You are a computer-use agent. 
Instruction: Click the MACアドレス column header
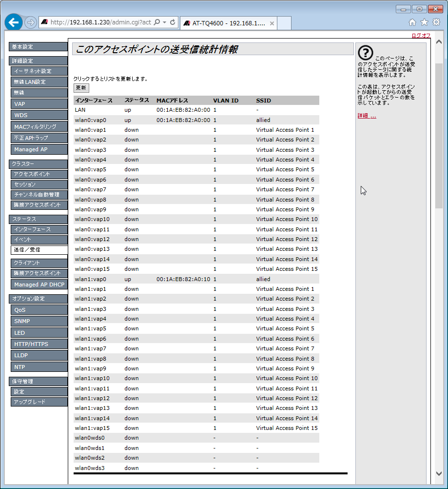(172, 101)
